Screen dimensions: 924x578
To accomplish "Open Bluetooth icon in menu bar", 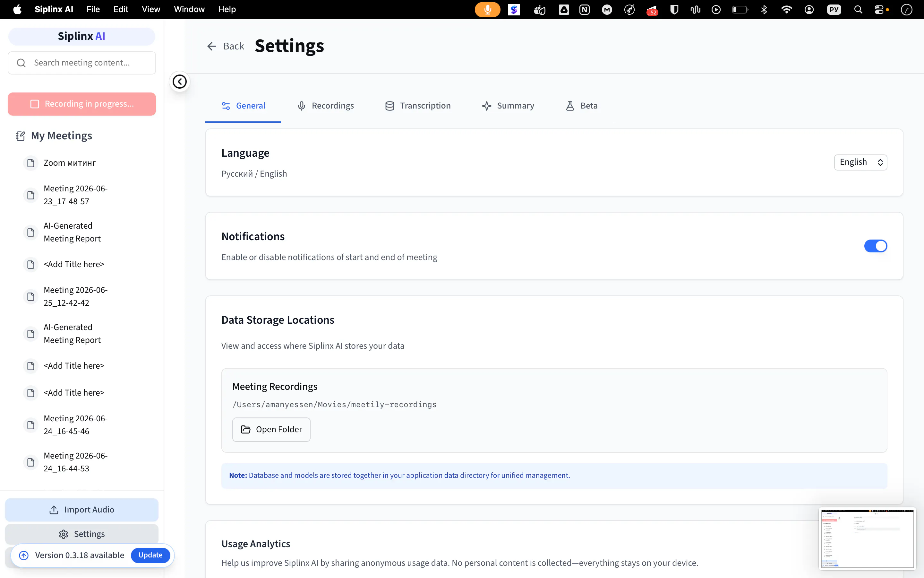I will (764, 10).
